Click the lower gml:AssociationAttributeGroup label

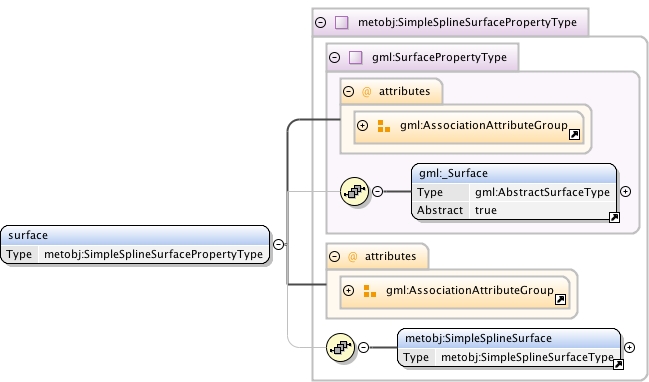[470, 291]
